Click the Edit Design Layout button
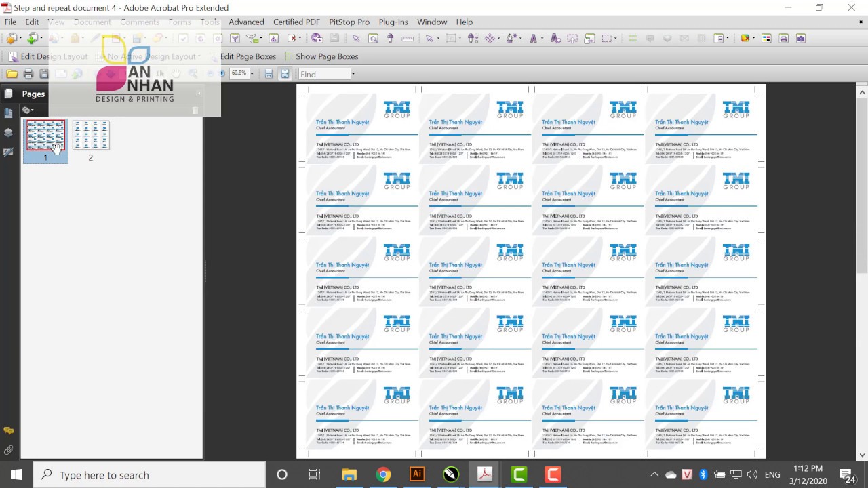Screen dimensions: 868x488 click(x=47, y=56)
